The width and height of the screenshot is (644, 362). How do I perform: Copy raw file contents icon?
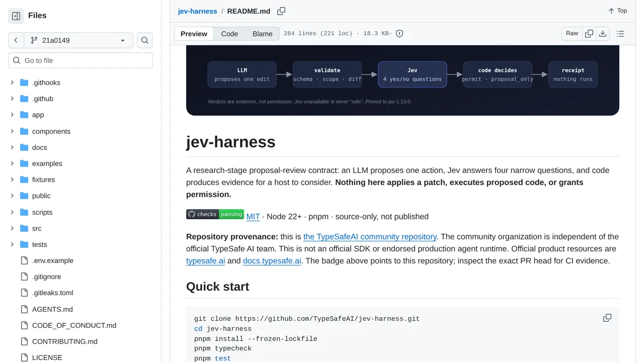(589, 34)
